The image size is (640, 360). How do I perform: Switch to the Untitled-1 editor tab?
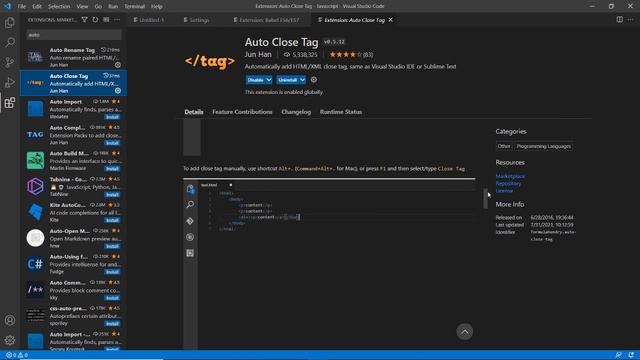151,20
